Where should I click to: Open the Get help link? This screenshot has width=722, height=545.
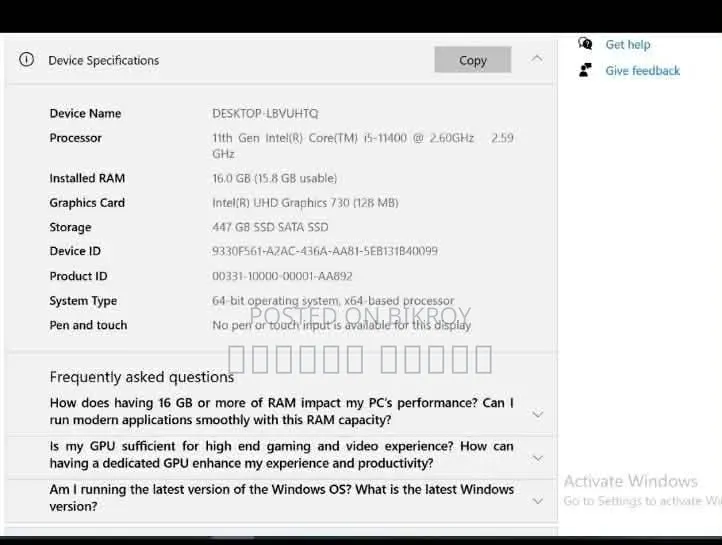pyautogui.click(x=628, y=45)
